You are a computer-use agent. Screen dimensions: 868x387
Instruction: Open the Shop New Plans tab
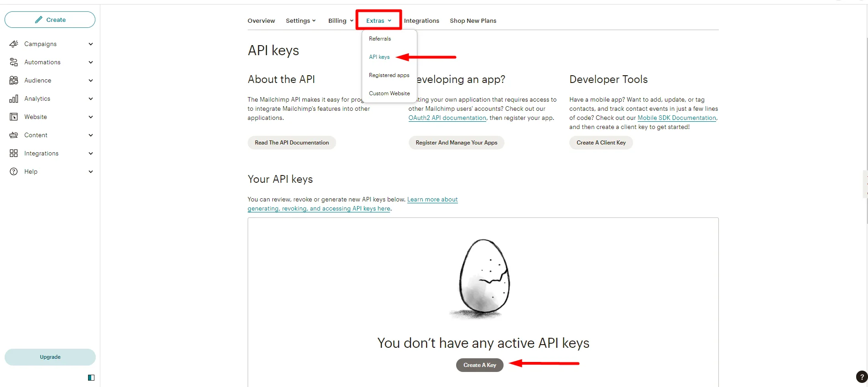(473, 21)
